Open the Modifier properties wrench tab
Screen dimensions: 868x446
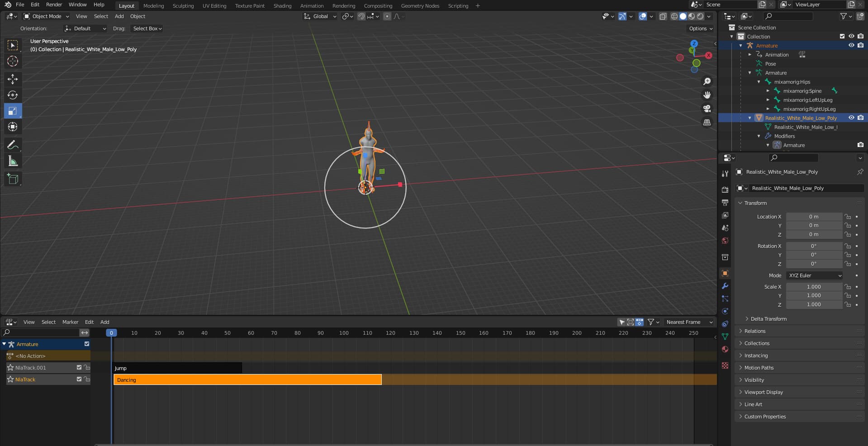725,286
